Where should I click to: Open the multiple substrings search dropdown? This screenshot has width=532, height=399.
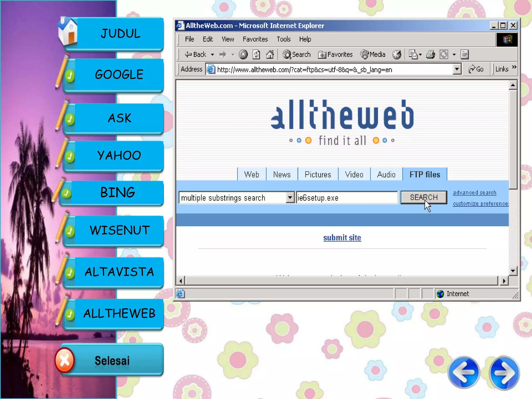(x=290, y=198)
